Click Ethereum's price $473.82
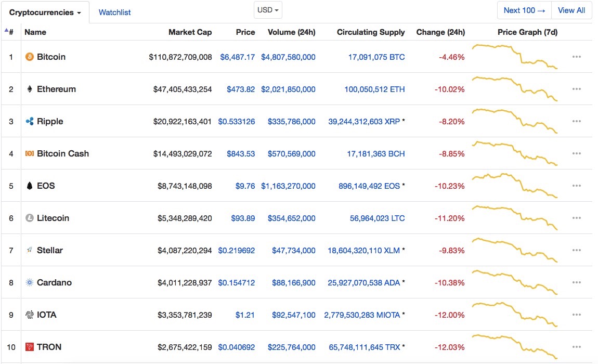The image size is (598, 364). tap(241, 89)
